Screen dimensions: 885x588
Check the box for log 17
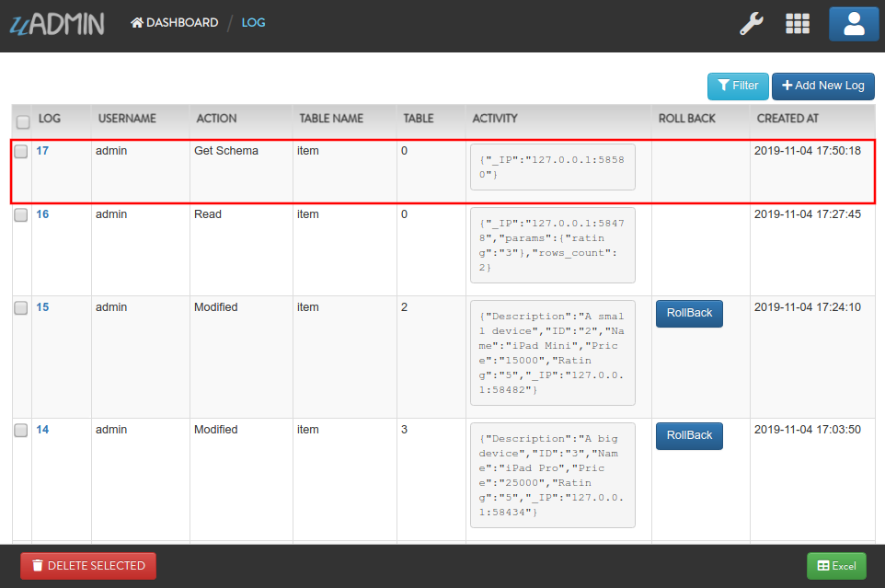click(21, 151)
